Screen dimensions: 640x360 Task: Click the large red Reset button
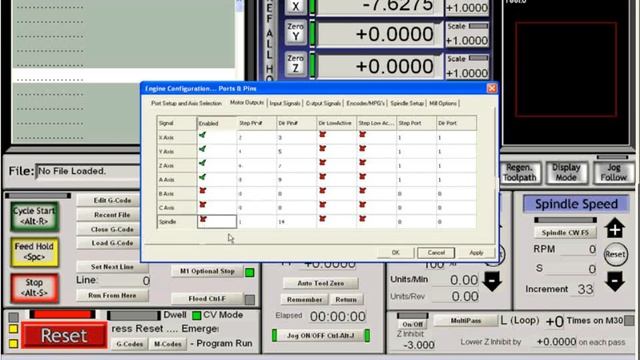pos(64,336)
